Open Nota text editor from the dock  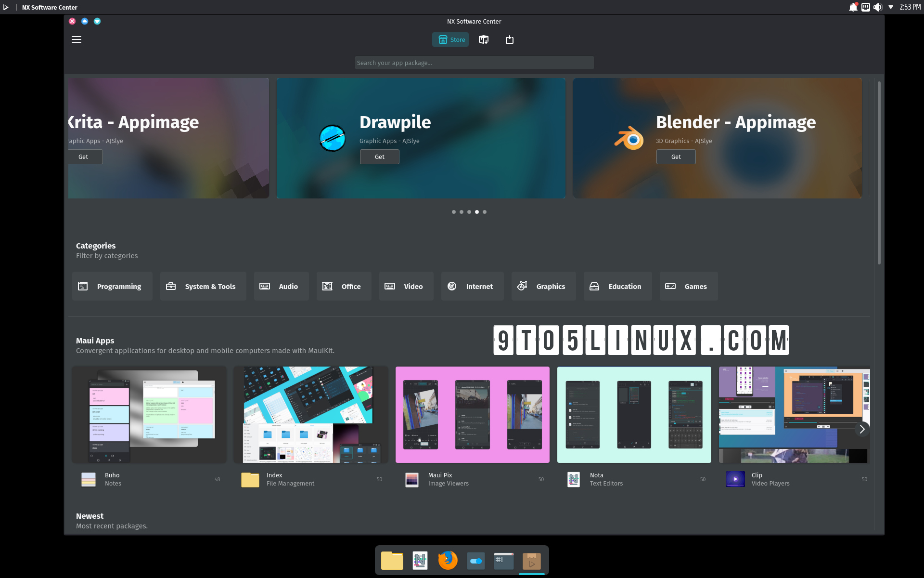[x=420, y=560]
